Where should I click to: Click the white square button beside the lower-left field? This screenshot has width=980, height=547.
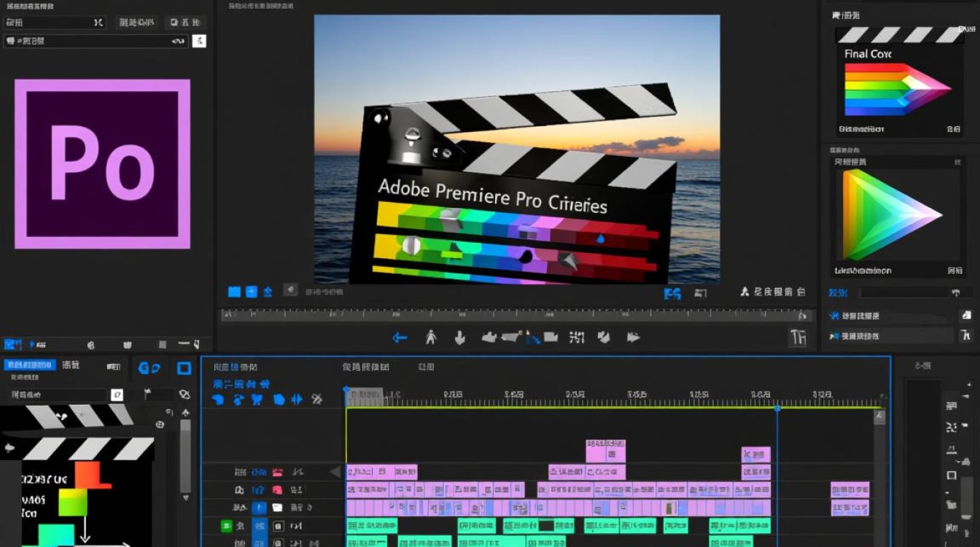pyautogui.click(x=117, y=395)
